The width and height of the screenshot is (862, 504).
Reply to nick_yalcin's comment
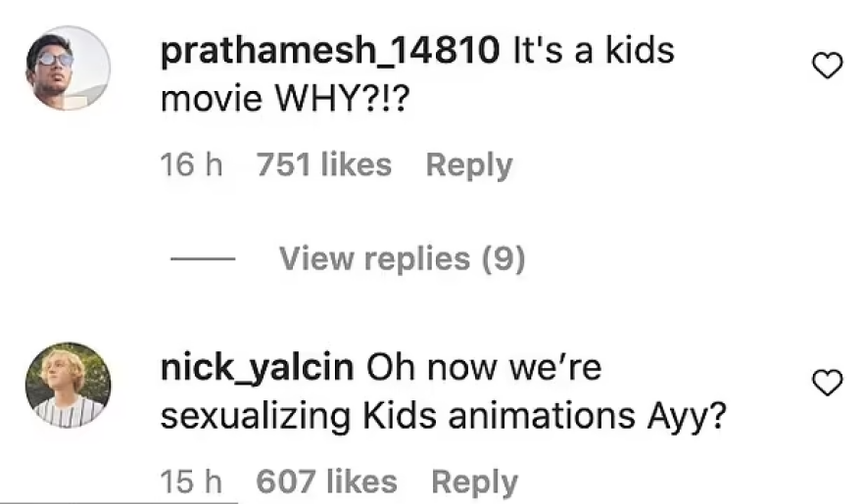(x=474, y=481)
